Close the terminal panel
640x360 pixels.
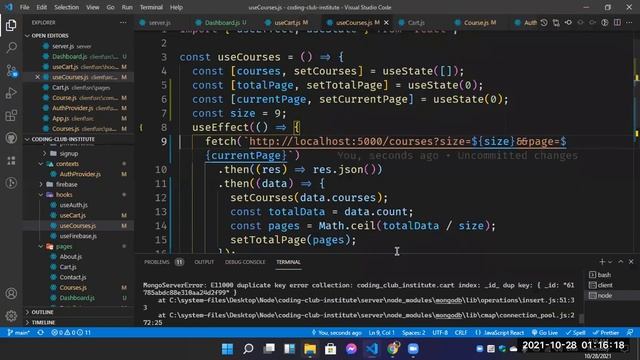(631, 262)
